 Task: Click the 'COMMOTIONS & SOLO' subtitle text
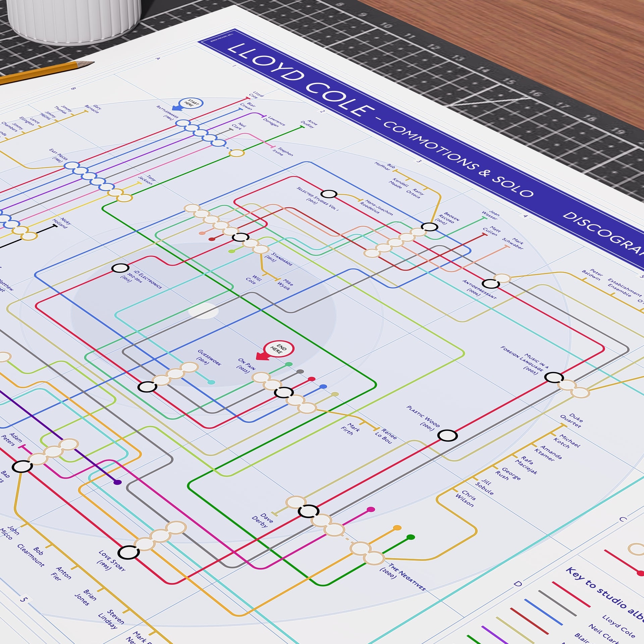pyautogui.click(x=458, y=159)
